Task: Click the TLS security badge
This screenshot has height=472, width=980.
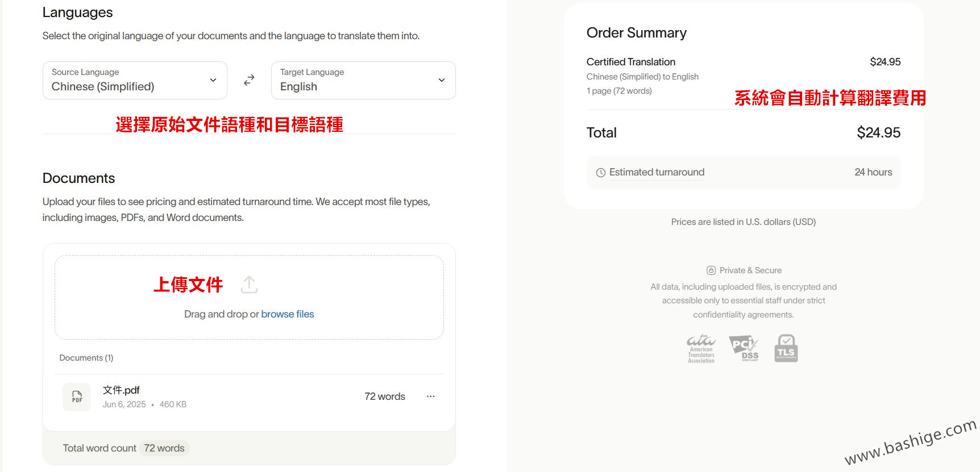Action: coord(786,348)
